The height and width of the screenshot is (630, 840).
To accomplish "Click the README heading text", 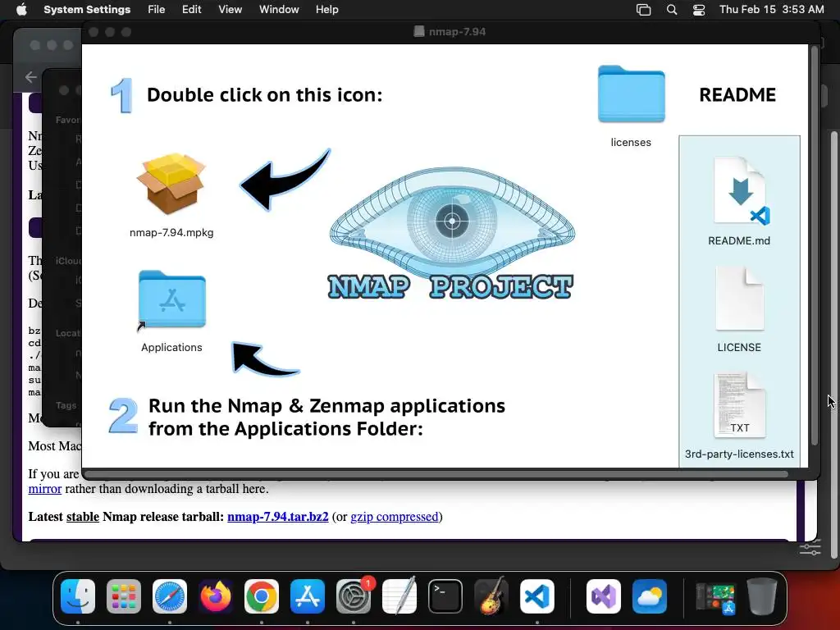I will pos(737,95).
